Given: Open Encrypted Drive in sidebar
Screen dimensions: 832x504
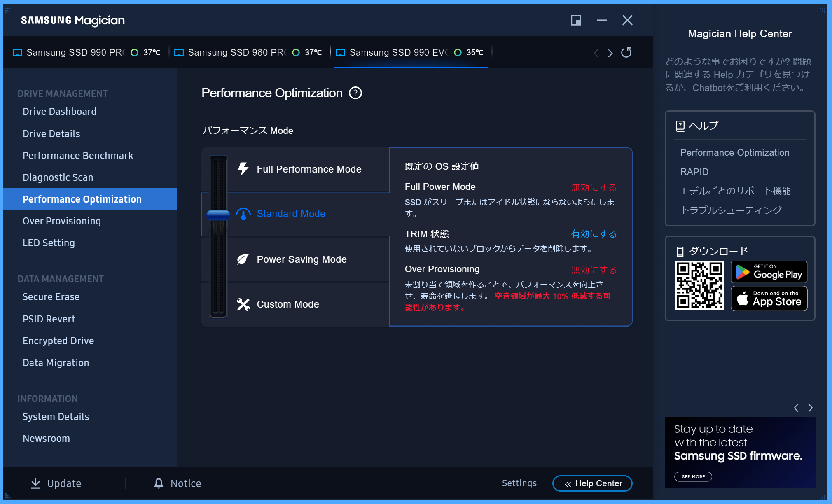Looking at the screenshot, I should coord(58,341).
